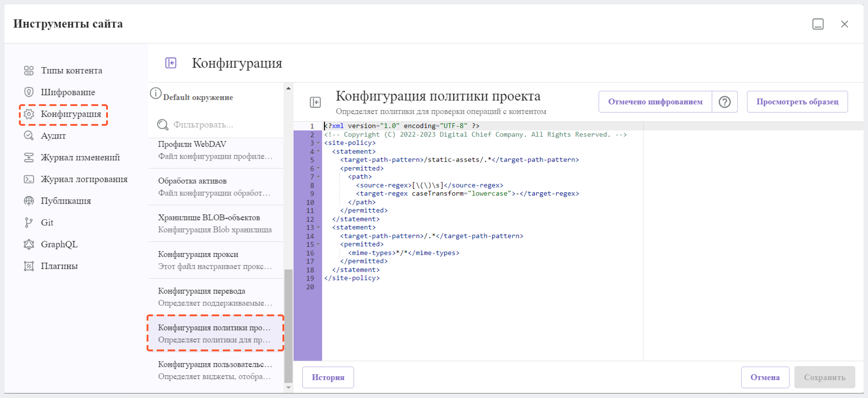Viewport: 868px width, 398px height.
Task: Click the Отмена button
Action: [765, 377]
